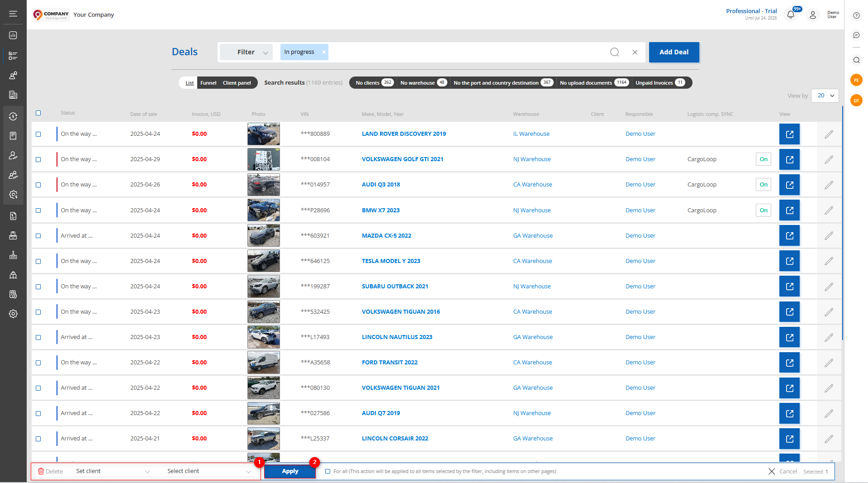Edit the Tesla Model Y deal with the pencil
868x483 pixels.
[829, 261]
